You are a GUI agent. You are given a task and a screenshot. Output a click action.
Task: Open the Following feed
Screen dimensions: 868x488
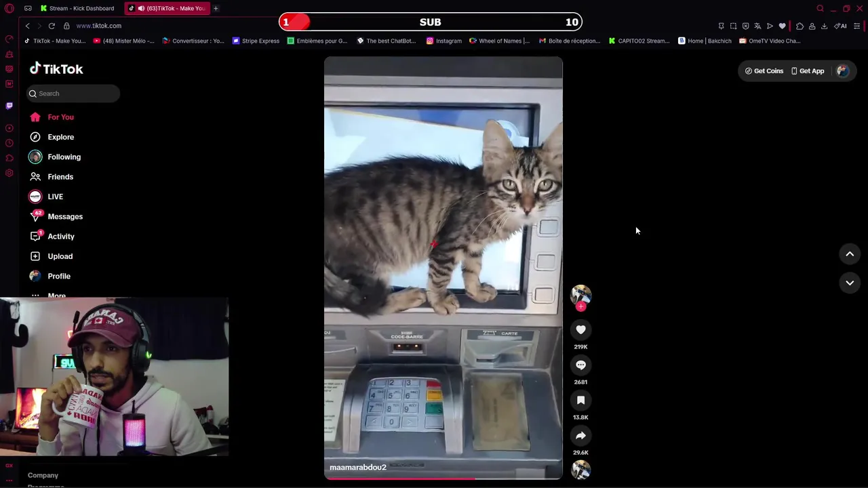pyautogui.click(x=55, y=157)
